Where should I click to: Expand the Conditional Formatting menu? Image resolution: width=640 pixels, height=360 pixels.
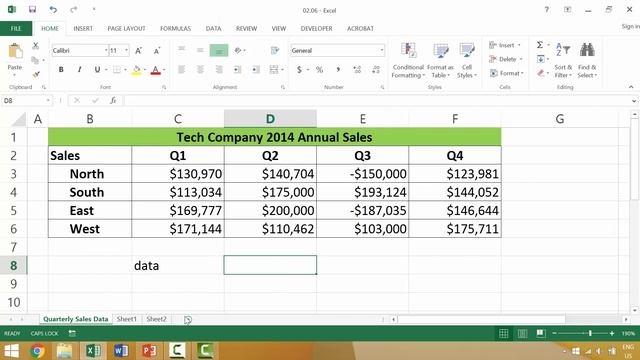[408, 60]
